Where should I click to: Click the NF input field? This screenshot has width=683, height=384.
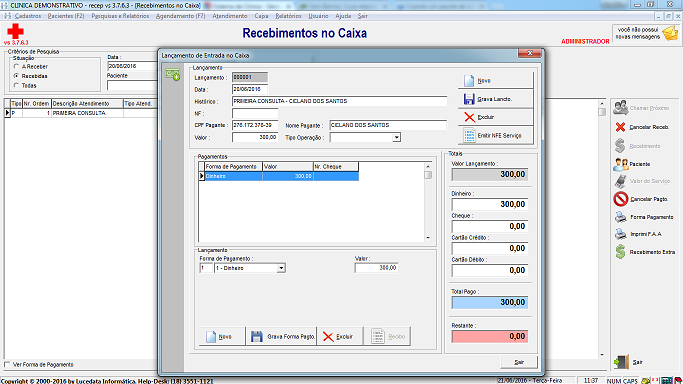(255, 113)
